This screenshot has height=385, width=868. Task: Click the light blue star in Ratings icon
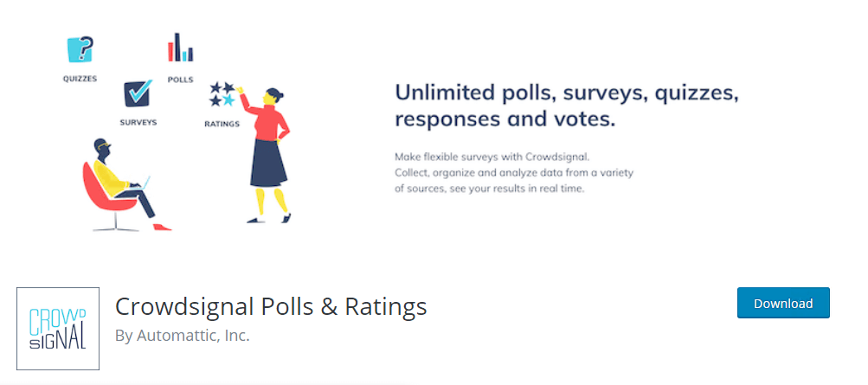pos(228,100)
